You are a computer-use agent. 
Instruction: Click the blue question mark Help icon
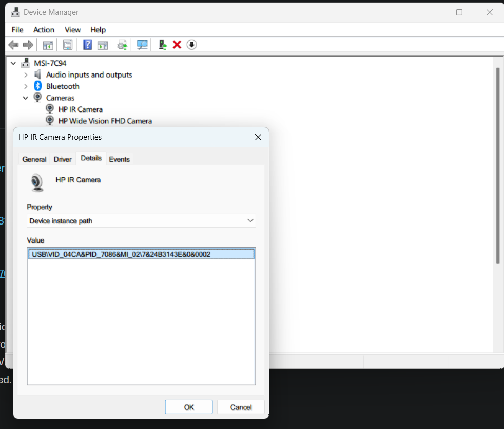tap(87, 45)
